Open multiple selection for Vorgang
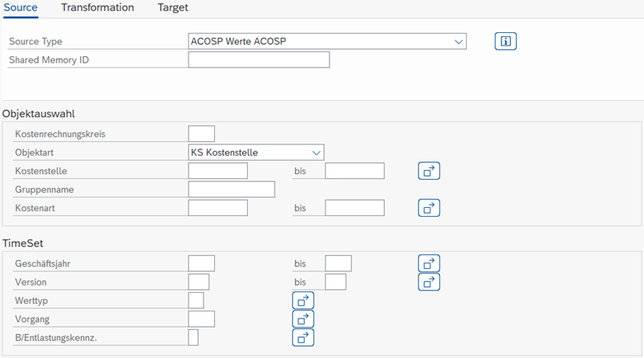The height and width of the screenshot is (358, 644). (x=303, y=319)
